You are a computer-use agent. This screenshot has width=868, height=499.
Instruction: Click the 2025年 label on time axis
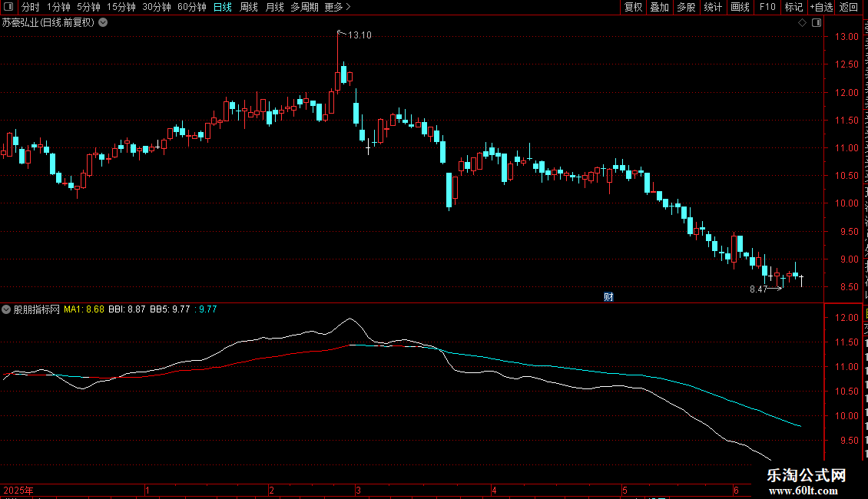[x=18, y=490]
